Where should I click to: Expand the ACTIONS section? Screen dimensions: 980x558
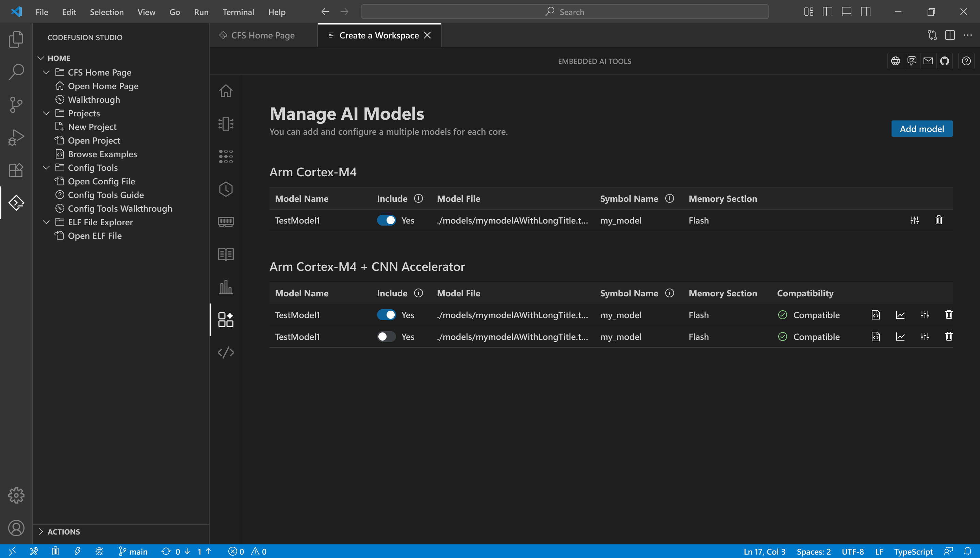(63, 531)
